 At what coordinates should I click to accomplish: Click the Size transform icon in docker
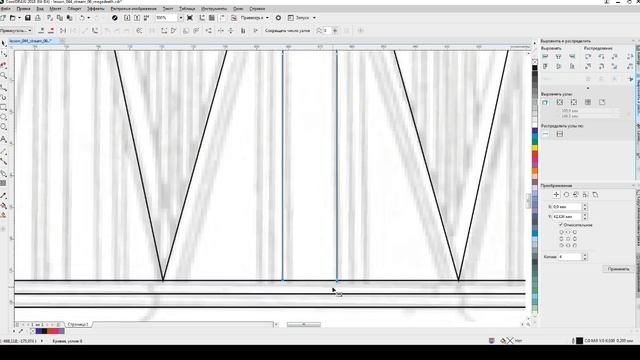pyautogui.click(x=586, y=195)
